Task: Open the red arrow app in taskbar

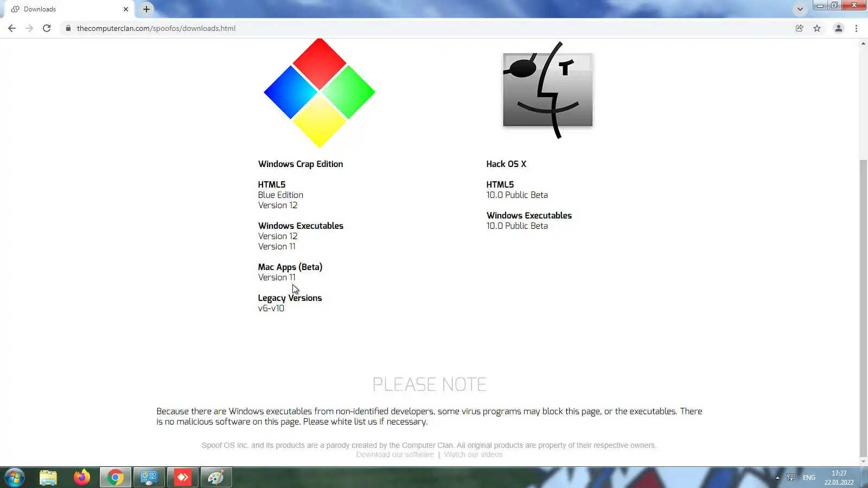Action: (183, 478)
